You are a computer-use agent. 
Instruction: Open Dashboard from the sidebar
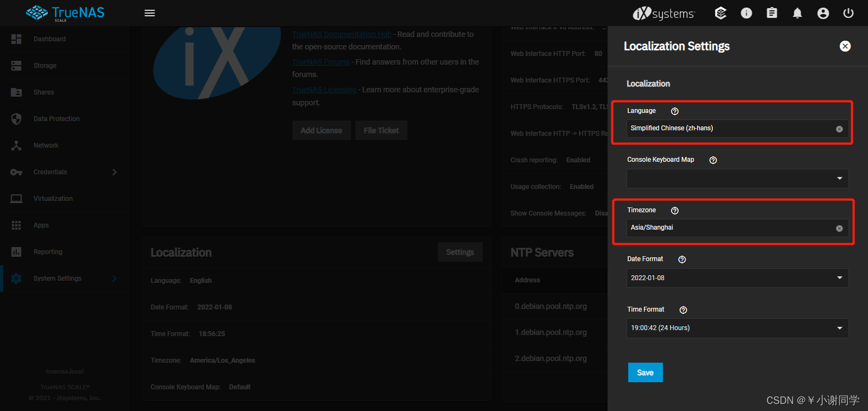[65, 39]
